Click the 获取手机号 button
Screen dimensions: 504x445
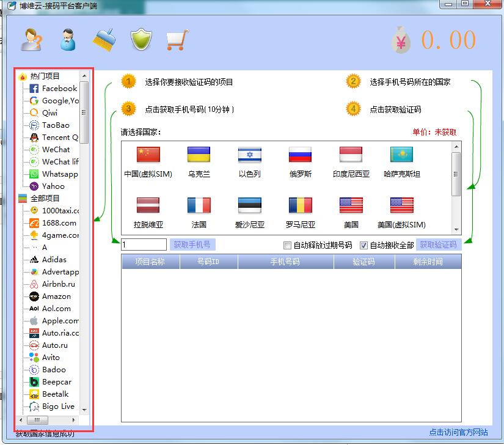tap(192, 245)
